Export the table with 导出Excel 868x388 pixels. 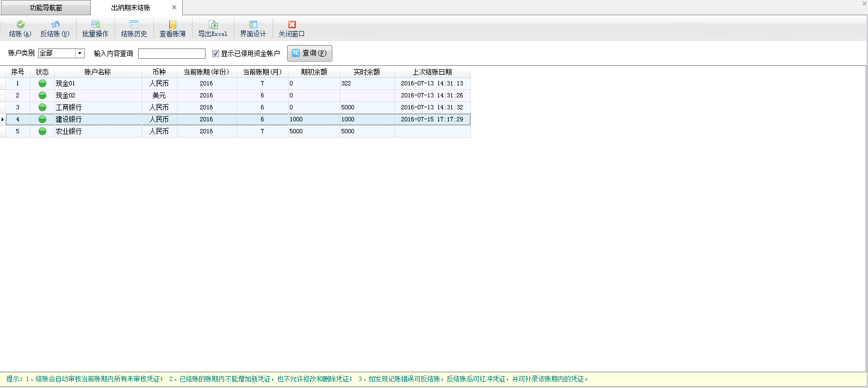213,24
